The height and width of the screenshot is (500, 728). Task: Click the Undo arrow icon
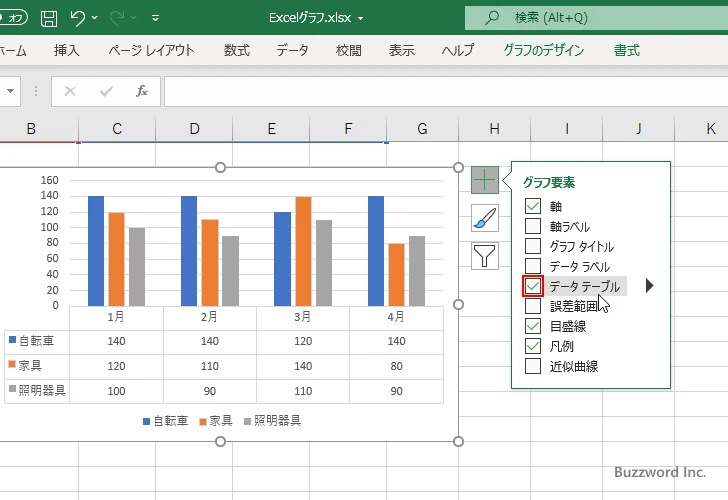point(78,18)
